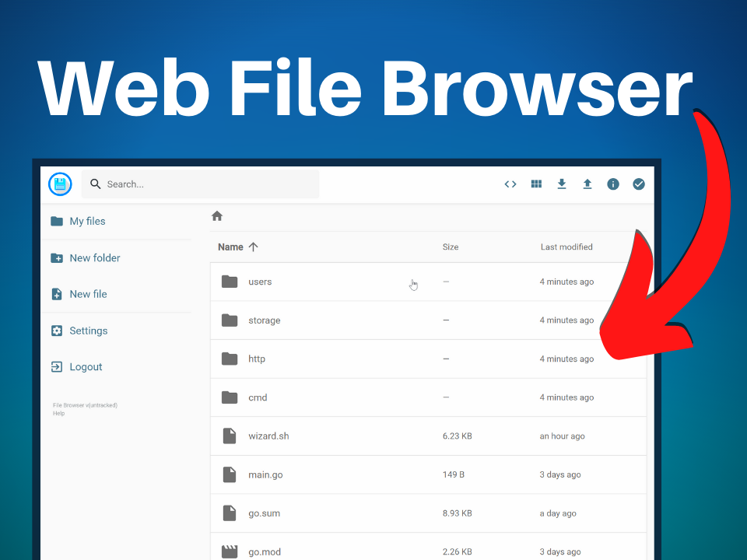Click the New file icon in the sidebar
Image resolution: width=747 pixels, height=560 pixels.
click(57, 294)
